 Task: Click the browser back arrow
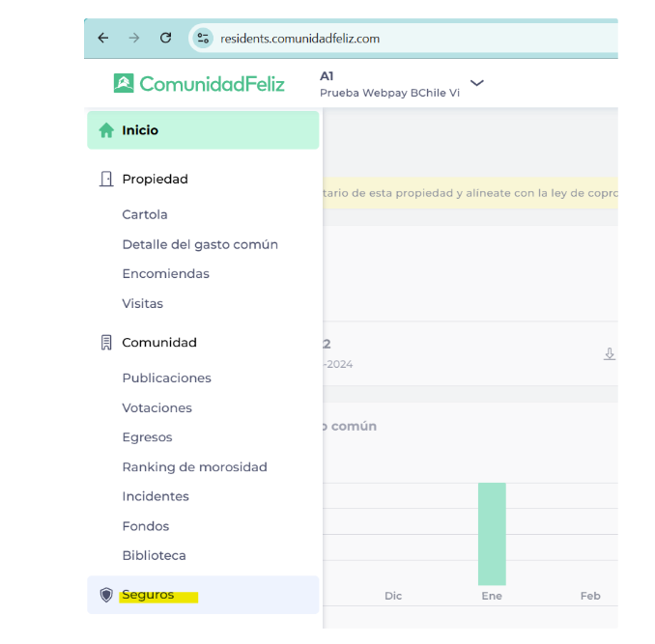coord(103,38)
